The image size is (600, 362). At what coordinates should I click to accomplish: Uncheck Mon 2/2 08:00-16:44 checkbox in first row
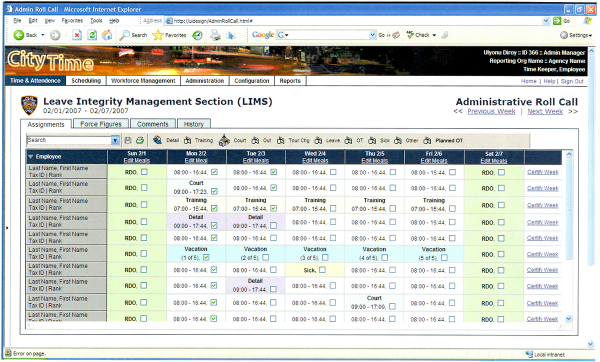pyautogui.click(x=214, y=172)
